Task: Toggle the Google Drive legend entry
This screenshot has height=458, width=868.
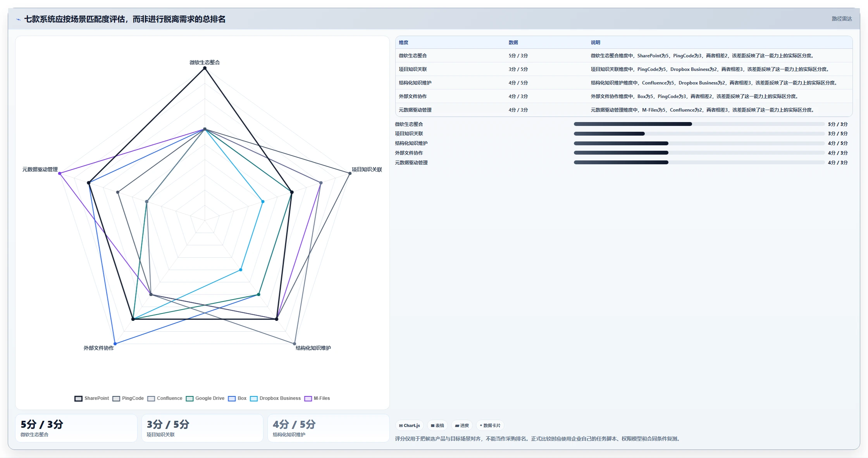Action: tap(205, 398)
